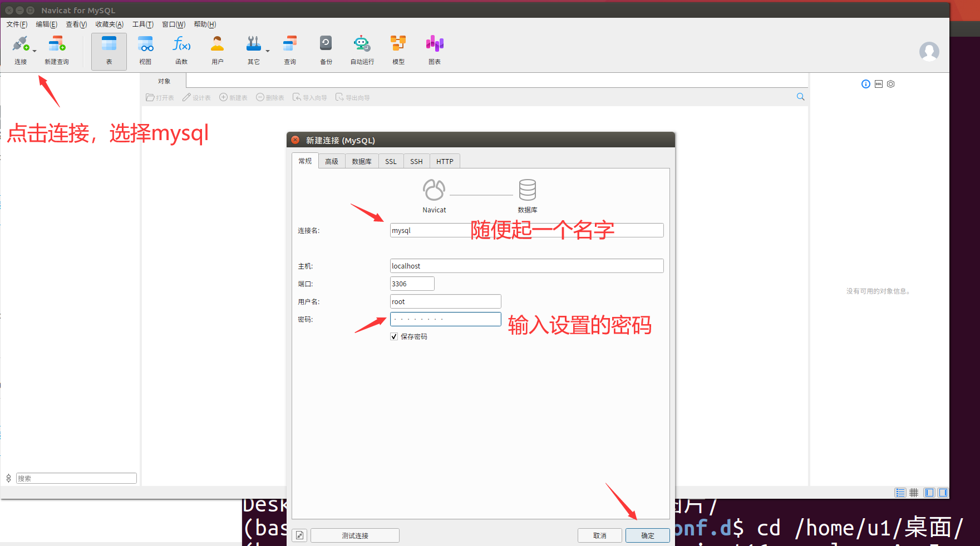Switch to list view icon in status bar

(900, 493)
